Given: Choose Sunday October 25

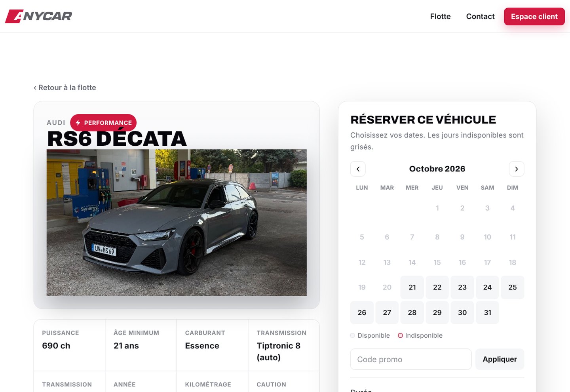Looking at the screenshot, I should point(513,287).
